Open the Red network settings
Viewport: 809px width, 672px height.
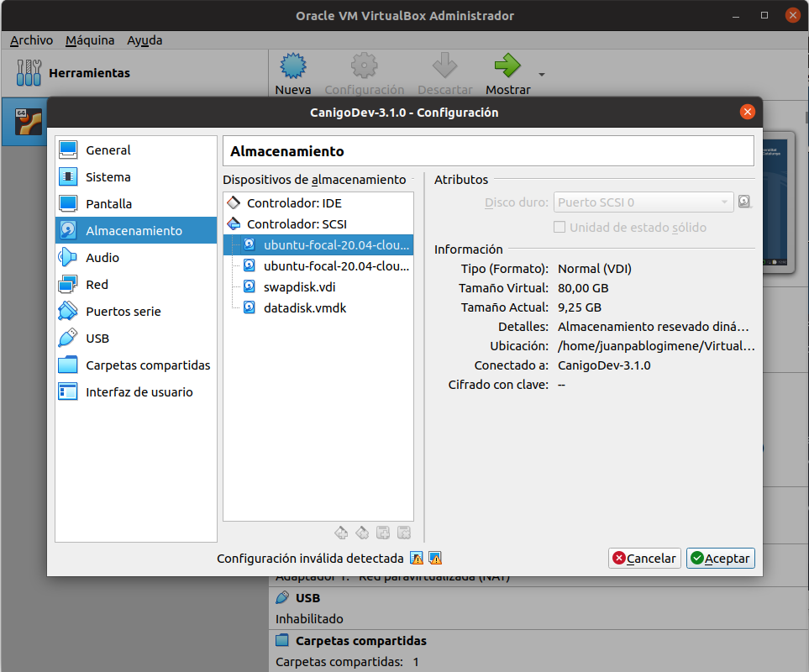[136, 284]
